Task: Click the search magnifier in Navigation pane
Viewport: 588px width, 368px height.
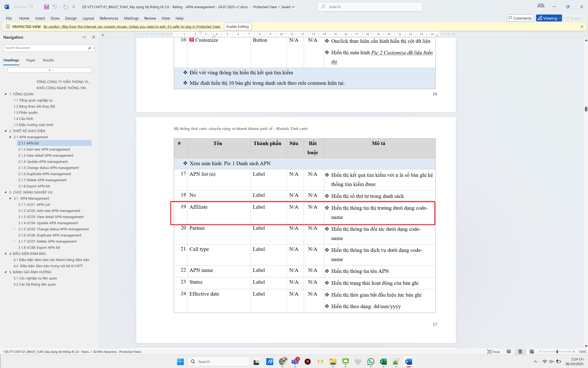Action: (90, 48)
